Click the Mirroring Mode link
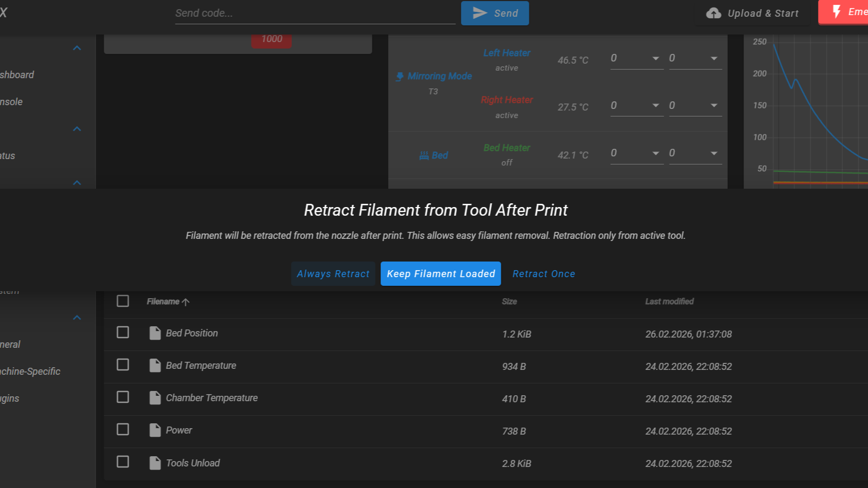 click(x=440, y=77)
